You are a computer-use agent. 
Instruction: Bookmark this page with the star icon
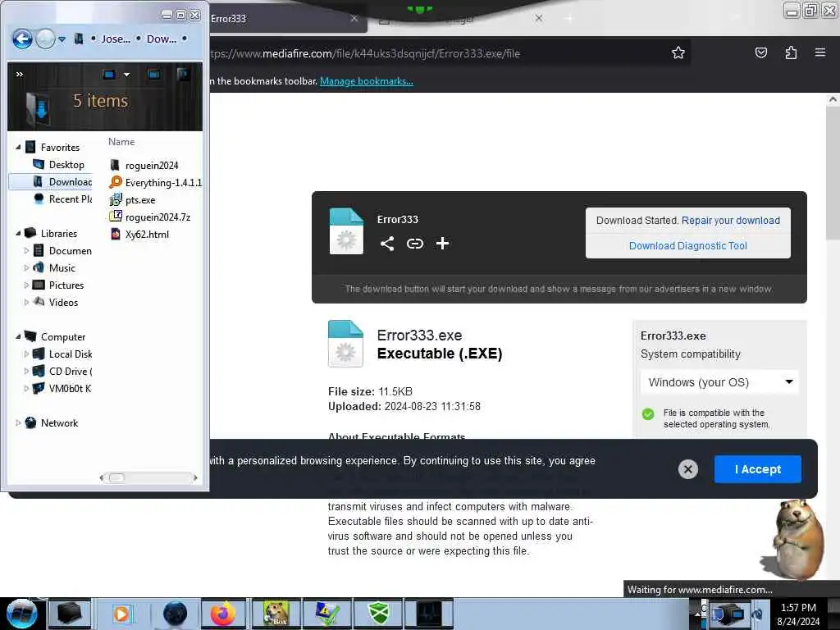(x=678, y=52)
